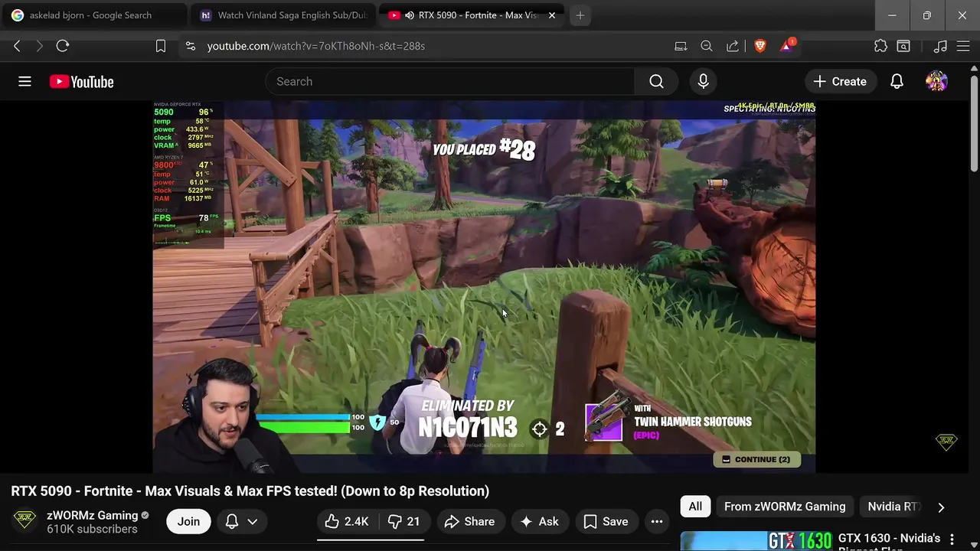Bookmark this page in browser toolbar
The image size is (980, 551).
(161, 46)
